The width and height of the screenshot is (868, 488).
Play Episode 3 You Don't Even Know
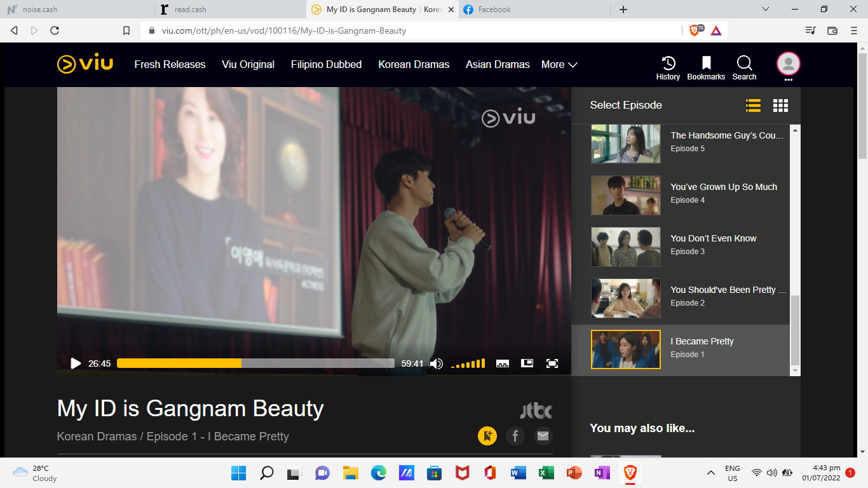(714, 238)
